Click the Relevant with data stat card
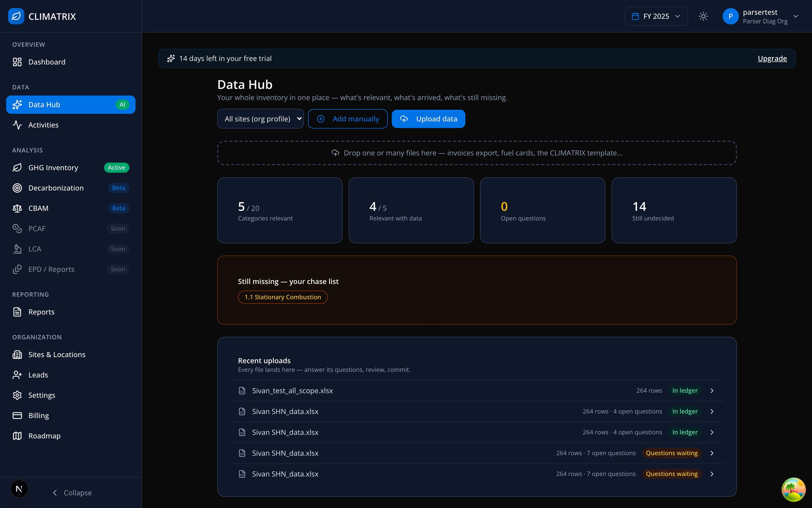812x508 pixels. (x=411, y=210)
